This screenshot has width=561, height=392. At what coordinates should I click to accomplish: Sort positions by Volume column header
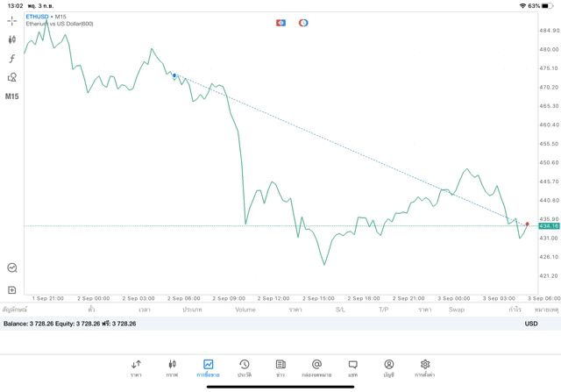click(x=245, y=310)
